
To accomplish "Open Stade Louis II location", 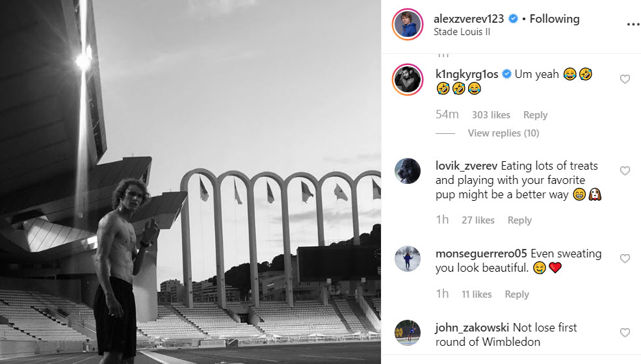I will (x=462, y=32).
